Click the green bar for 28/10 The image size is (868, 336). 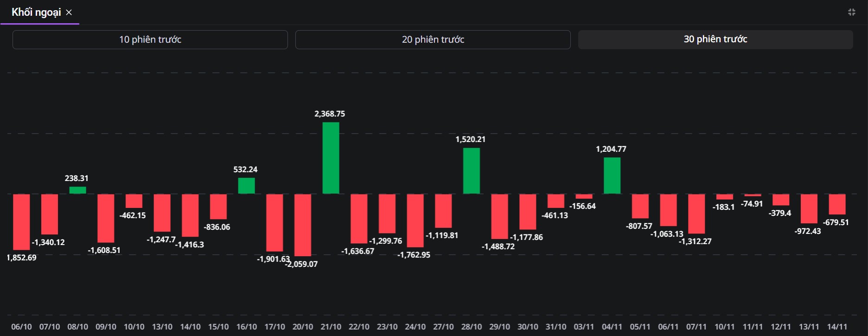coord(471,171)
